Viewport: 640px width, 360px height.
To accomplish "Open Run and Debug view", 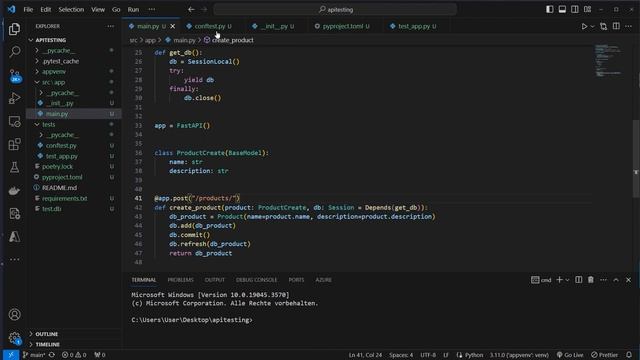I will click(15, 98).
